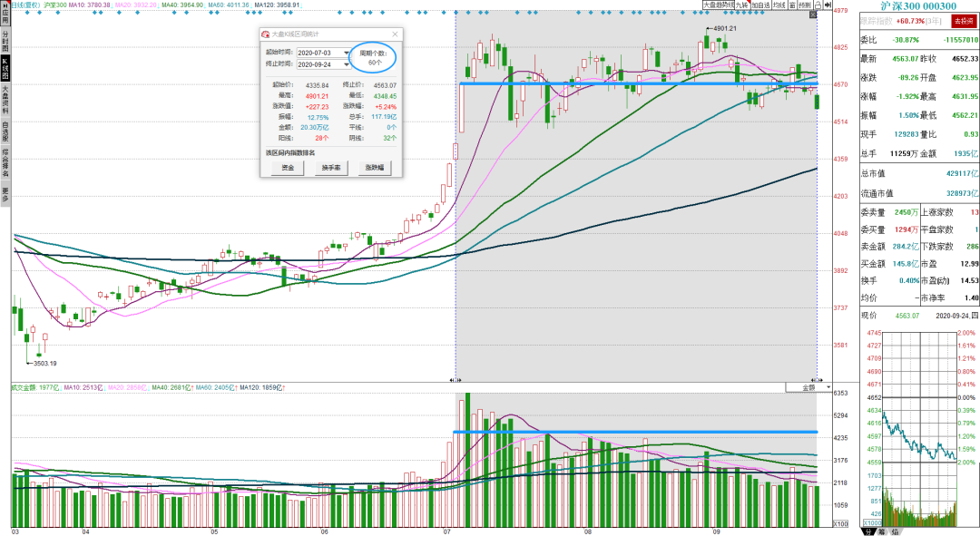This screenshot has width=980, height=536.
Task: Switch to the 分时图 sidebar tab
Action: (5, 41)
